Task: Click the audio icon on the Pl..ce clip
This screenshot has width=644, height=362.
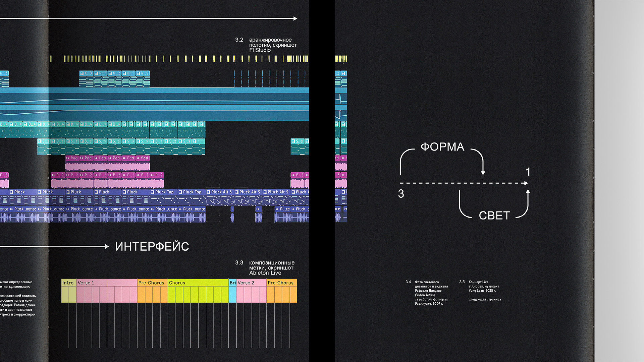Action: click(277, 209)
